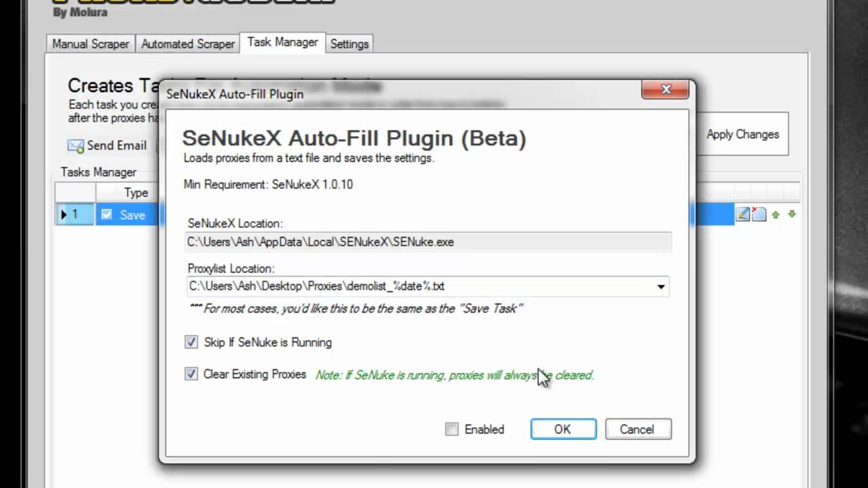Open the Automated Scraper tab
Screen dimensions: 868x488
coord(188,44)
